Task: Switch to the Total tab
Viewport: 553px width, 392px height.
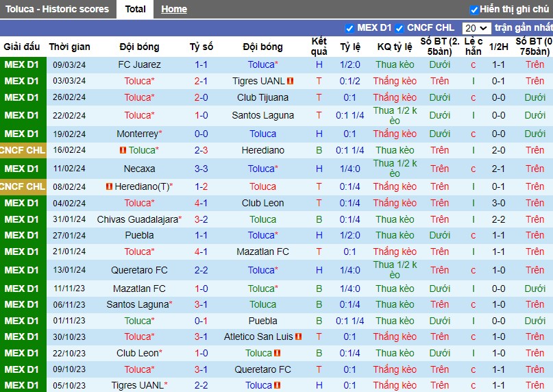Action: (135, 9)
